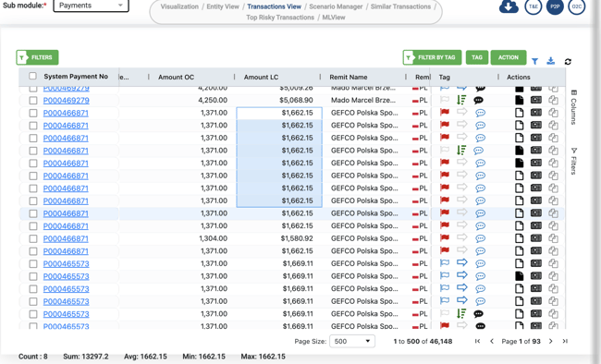
Task: Click the cloud download icon
Action: click(509, 6)
